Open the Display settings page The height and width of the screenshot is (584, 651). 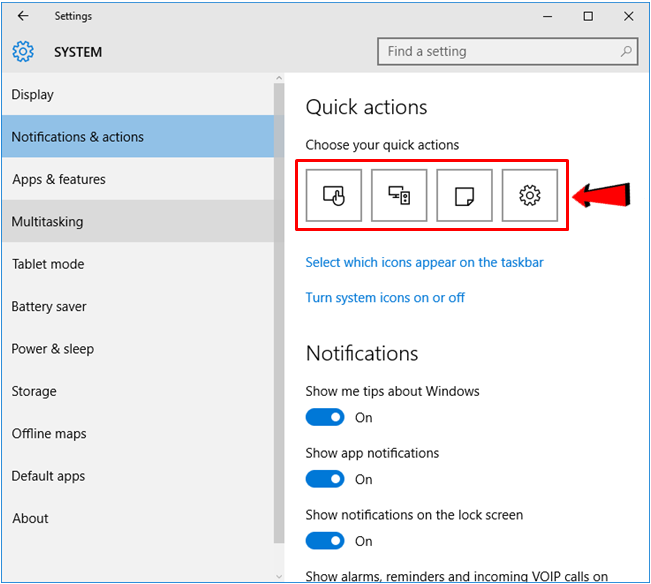click(x=137, y=94)
